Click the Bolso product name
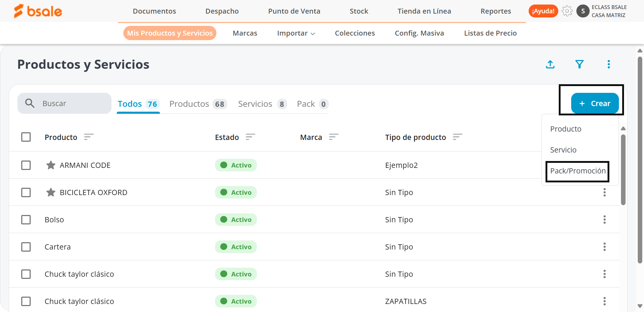Image resolution: width=644 pixels, height=312 pixels. [x=54, y=220]
